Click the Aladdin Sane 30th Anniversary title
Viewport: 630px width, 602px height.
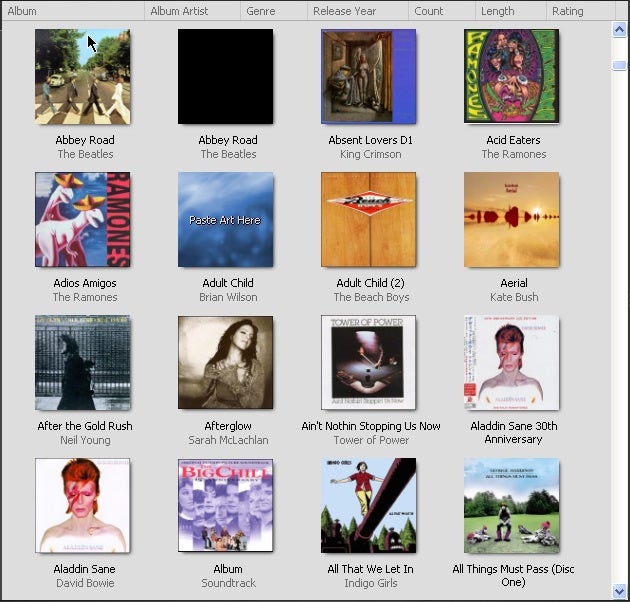pyautogui.click(x=513, y=432)
